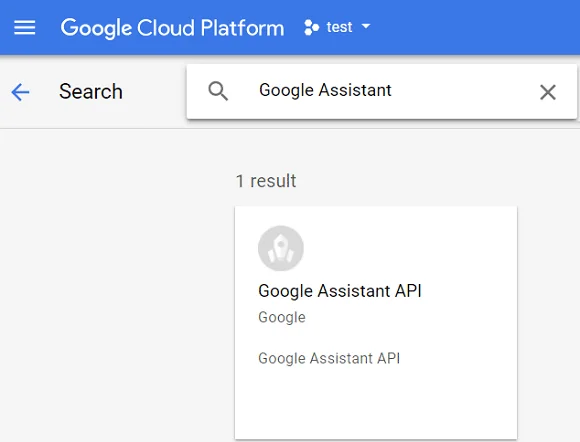Image resolution: width=580 pixels, height=442 pixels.
Task: Click the Google publisher text in card
Action: pos(282,317)
